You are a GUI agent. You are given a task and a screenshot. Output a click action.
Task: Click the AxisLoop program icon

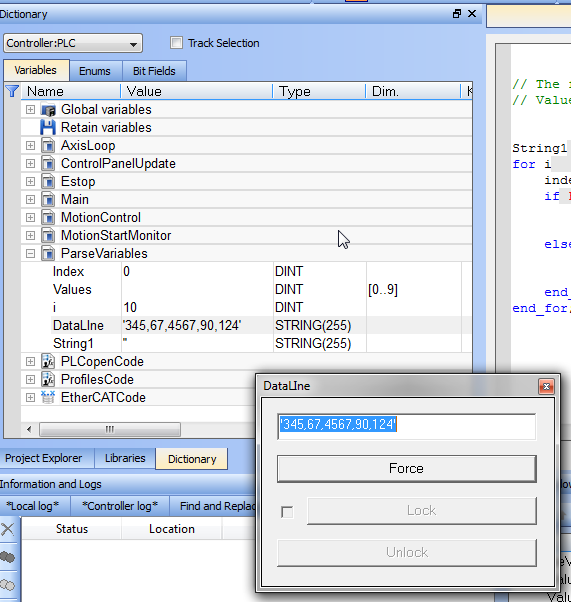[48, 146]
